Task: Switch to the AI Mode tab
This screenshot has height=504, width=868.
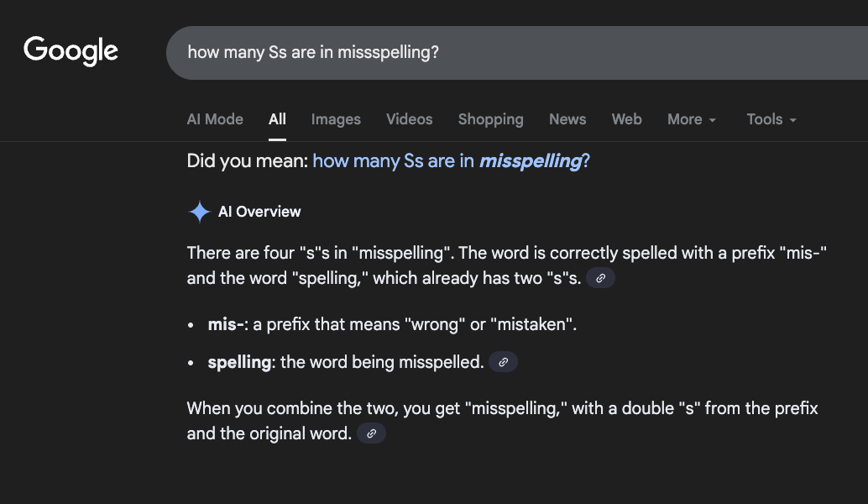Action: point(215,119)
